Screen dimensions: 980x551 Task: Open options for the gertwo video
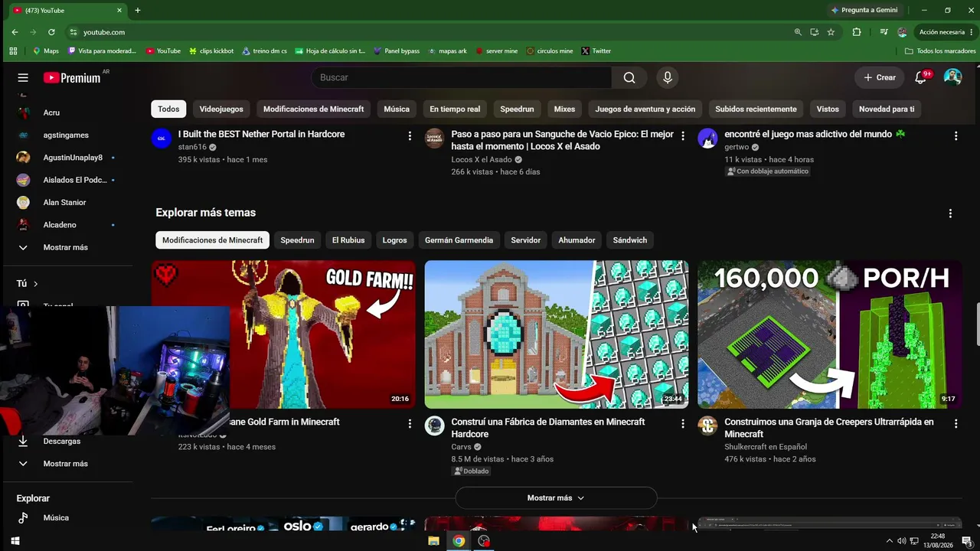tap(955, 135)
